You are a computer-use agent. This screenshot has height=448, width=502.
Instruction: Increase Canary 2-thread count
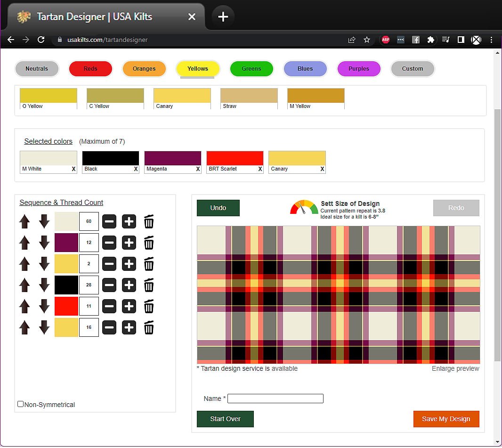pos(129,264)
